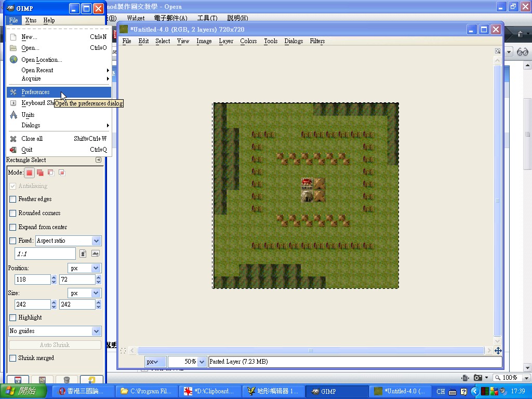This screenshot has width=532, height=399.
Task: Click Opera fit-to-width icon in status bar
Action: tap(465, 378)
